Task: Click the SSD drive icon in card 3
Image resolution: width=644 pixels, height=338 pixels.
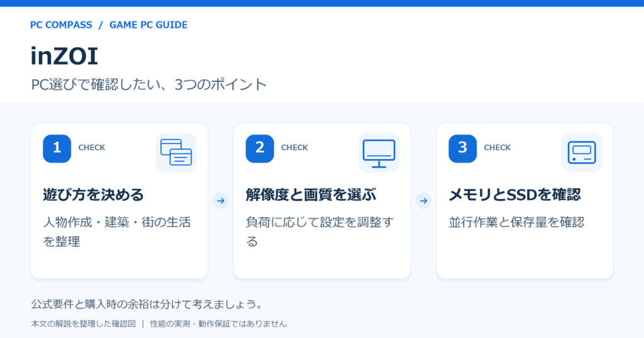Action: (x=582, y=152)
